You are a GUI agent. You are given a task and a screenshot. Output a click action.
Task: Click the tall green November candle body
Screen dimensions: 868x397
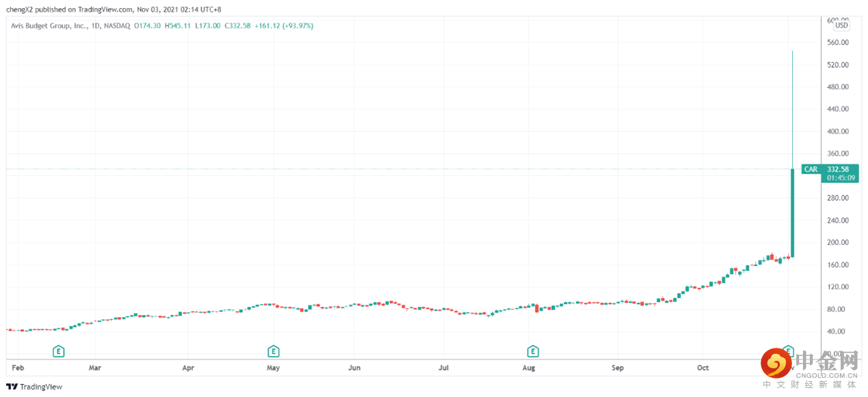792,212
